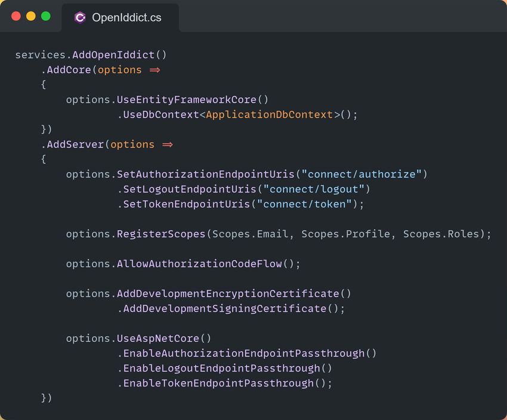Click the arrow operator after AddServer options
Image resolution: width=507 pixels, height=420 pixels.
[168, 144]
